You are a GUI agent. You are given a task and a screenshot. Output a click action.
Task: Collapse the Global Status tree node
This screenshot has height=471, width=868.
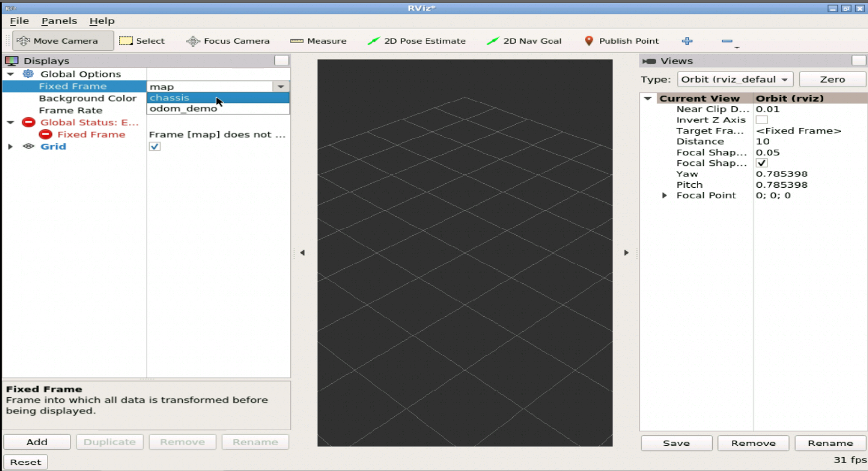pos(10,122)
